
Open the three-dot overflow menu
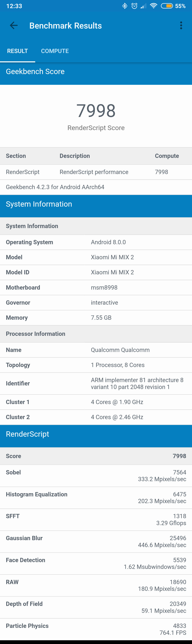point(181,26)
